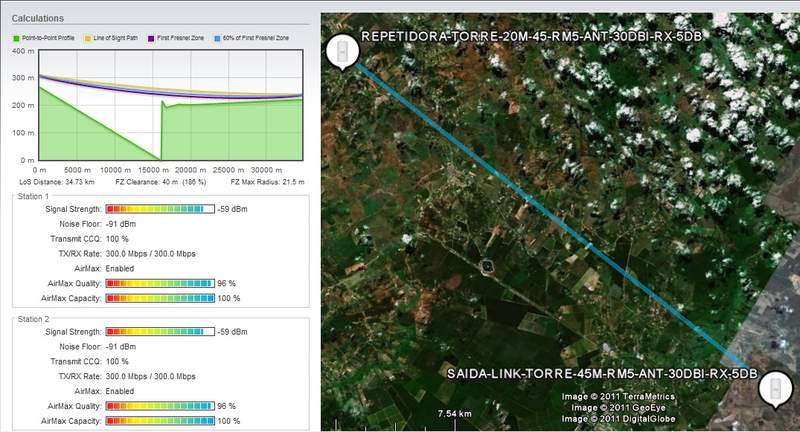Click Station 1 Transmit CCQ 100 % value
Image resolution: width=800 pixels, height=432 pixels.
pos(117,239)
